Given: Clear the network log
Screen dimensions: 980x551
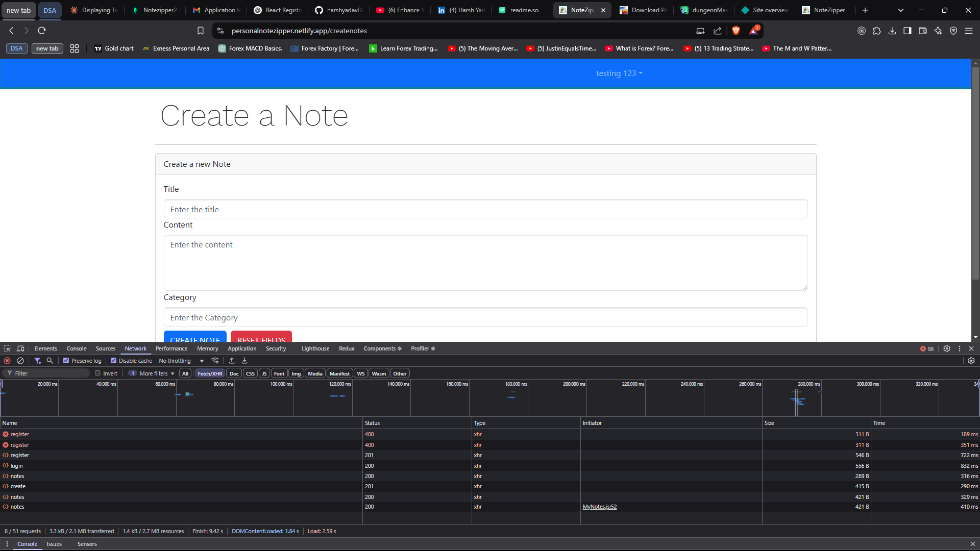Looking at the screenshot, I should pos(20,361).
